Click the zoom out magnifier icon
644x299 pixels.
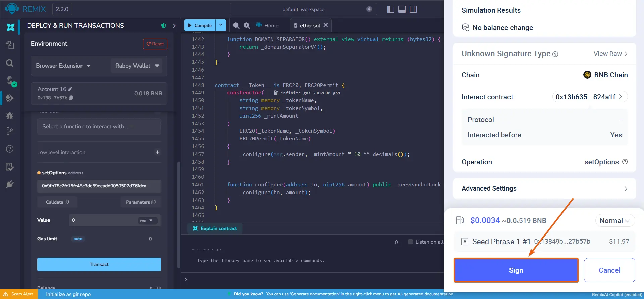pos(236,25)
